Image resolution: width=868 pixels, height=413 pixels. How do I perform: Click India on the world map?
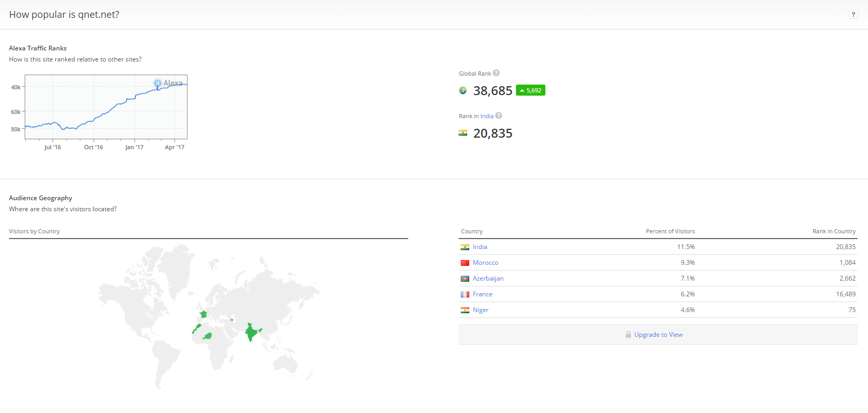252,333
